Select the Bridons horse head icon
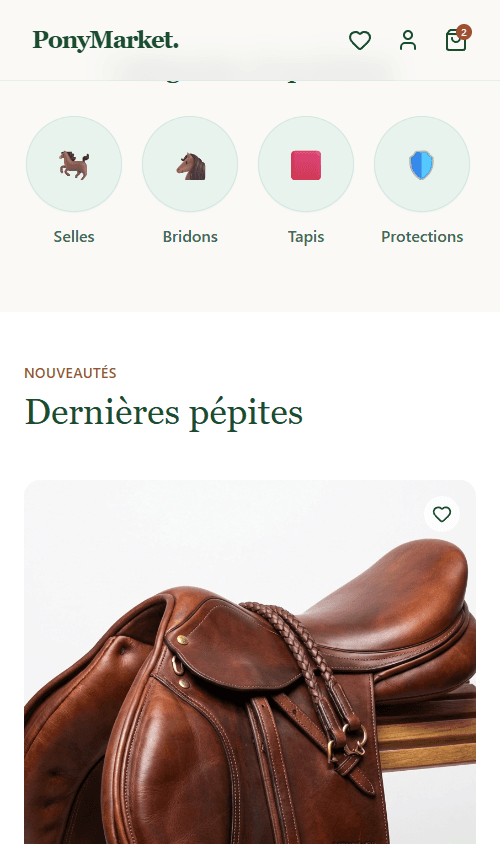 point(191,166)
